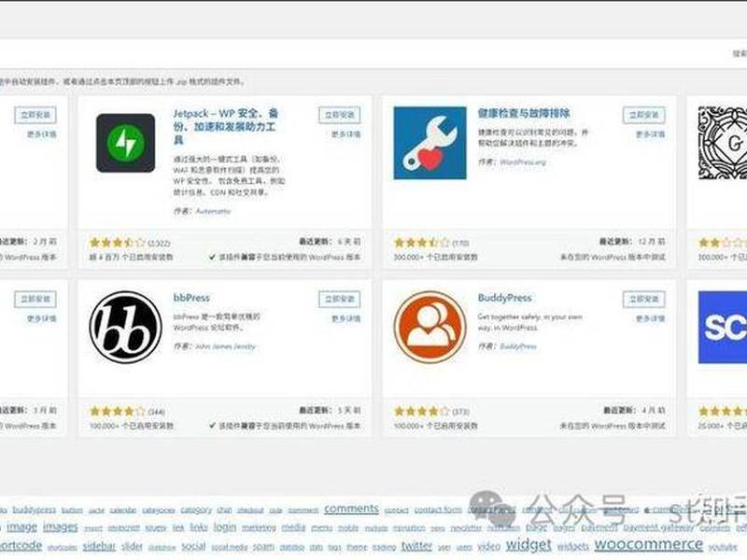Open the Jetpack plugin title link
The width and height of the screenshot is (747, 560).
tap(225, 127)
